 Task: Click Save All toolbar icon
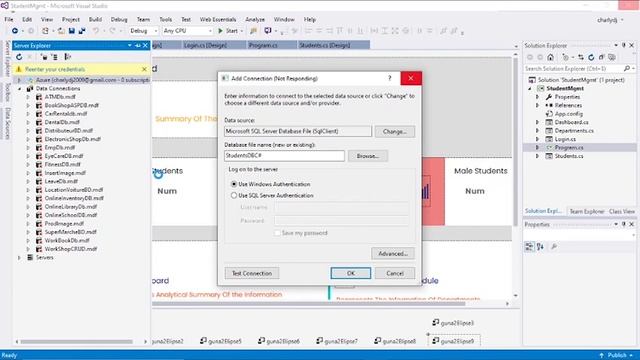82,31
